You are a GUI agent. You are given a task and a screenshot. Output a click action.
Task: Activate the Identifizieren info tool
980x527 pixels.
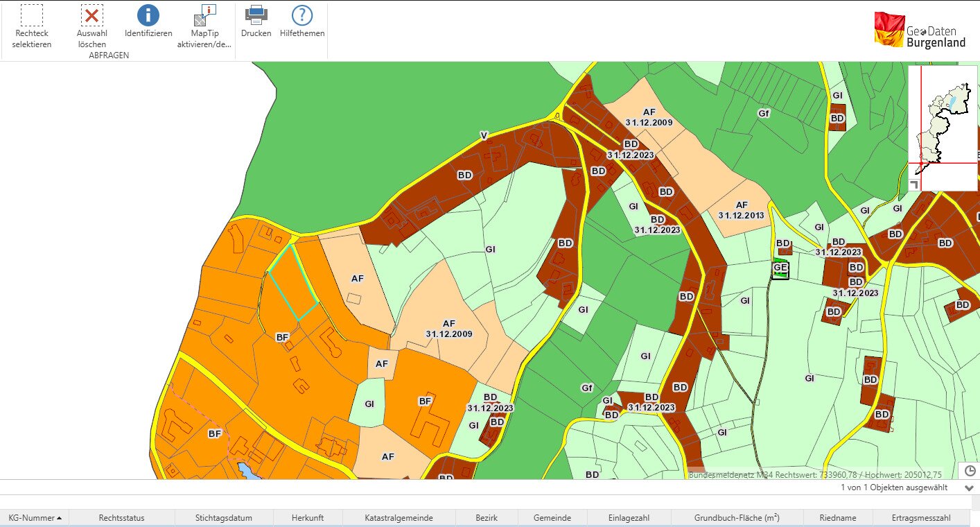pos(148,21)
